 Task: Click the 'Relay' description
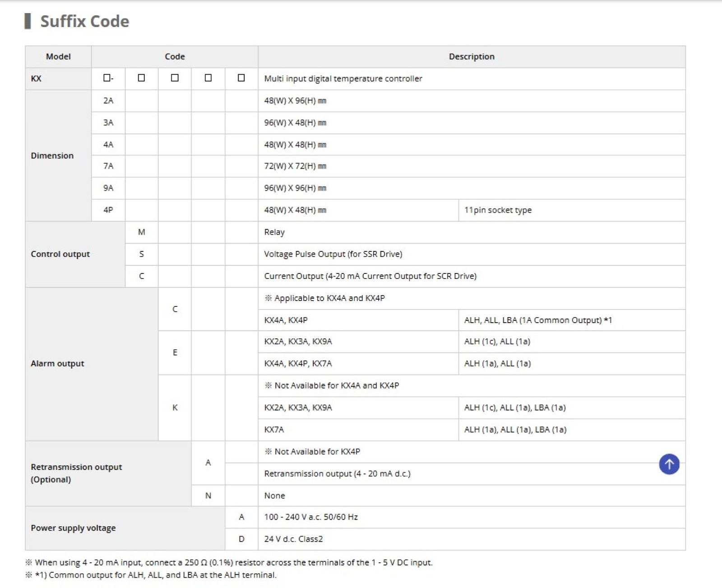pos(274,232)
